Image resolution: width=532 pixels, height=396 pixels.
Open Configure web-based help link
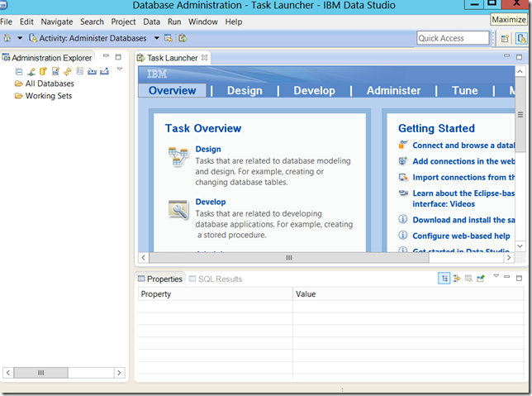click(461, 236)
